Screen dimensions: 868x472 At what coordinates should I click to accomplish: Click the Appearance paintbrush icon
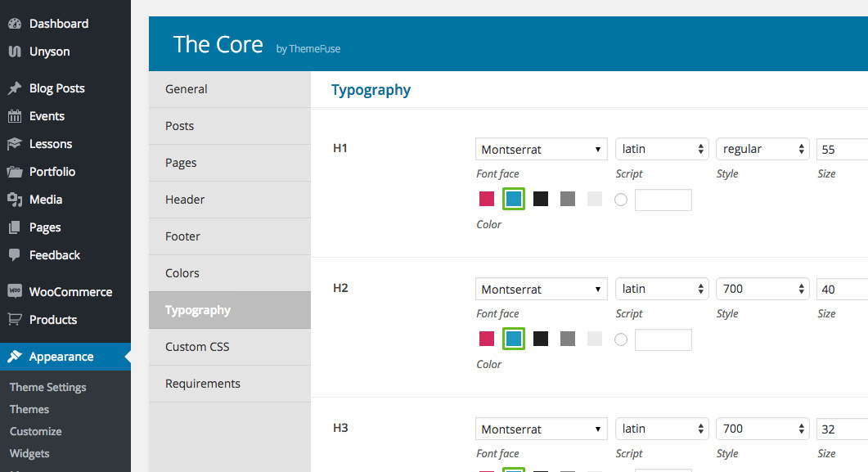click(15, 357)
